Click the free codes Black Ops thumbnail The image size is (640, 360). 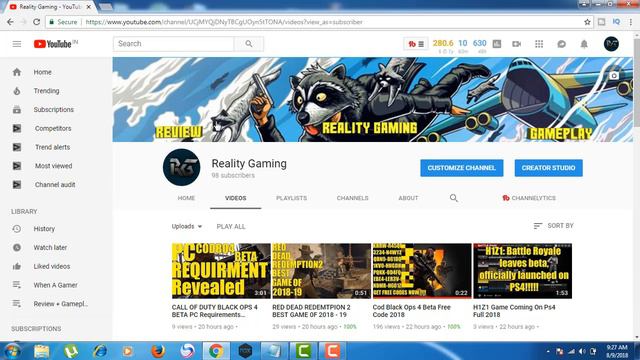(x=422, y=271)
